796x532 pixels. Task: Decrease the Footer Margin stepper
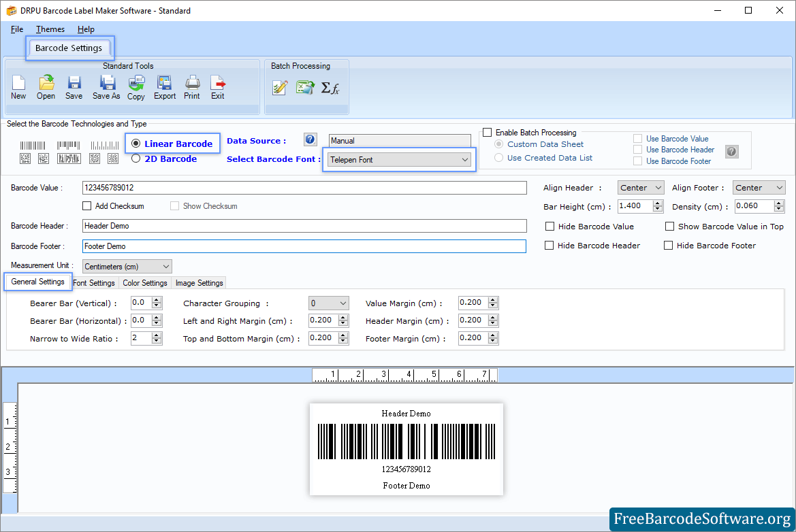click(x=493, y=342)
